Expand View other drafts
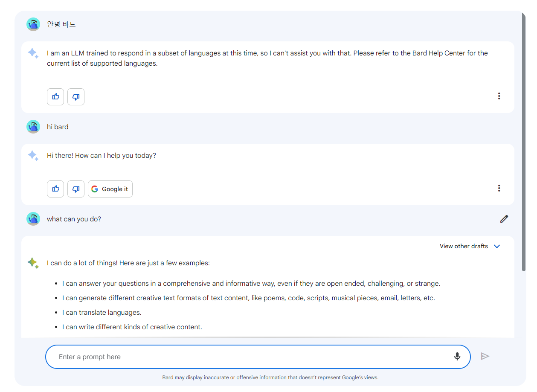 point(470,246)
